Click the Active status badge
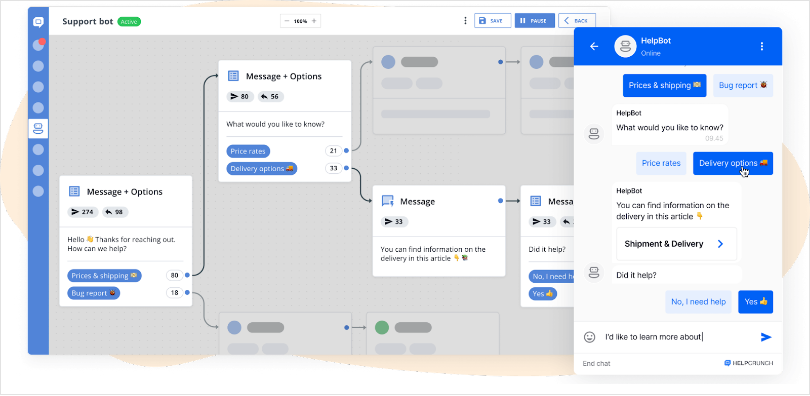Image resolution: width=810 pixels, height=396 pixels. pyautogui.click(x=129, y=22)
